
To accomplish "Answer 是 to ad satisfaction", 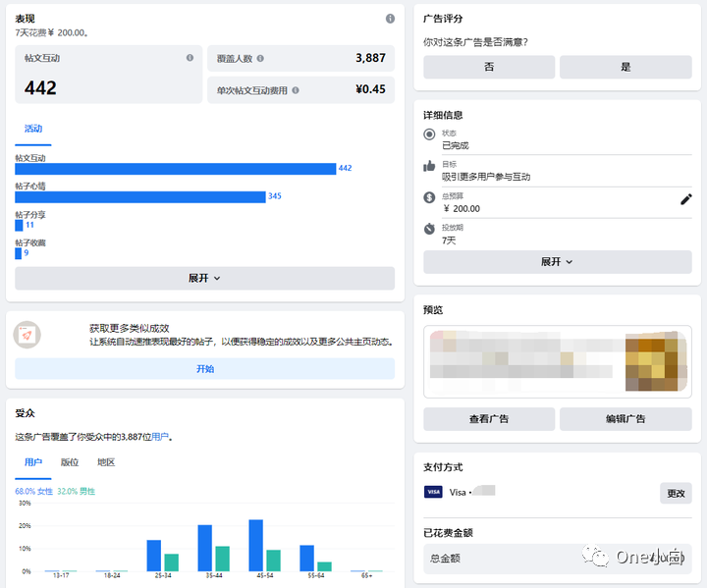I will pos(625,67).
